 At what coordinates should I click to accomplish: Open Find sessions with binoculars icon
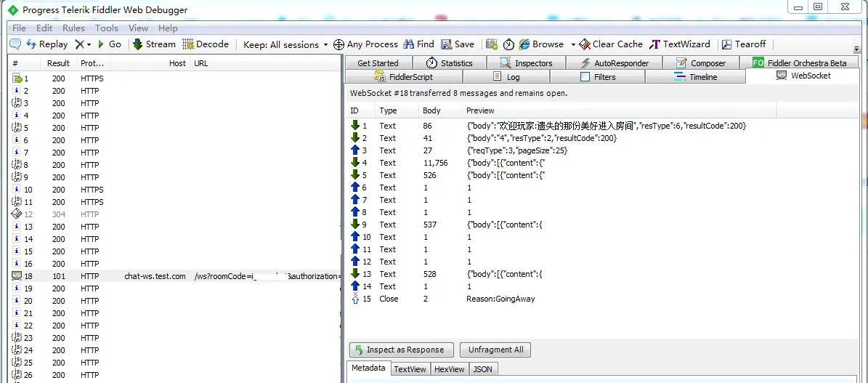tap(419, 44)
